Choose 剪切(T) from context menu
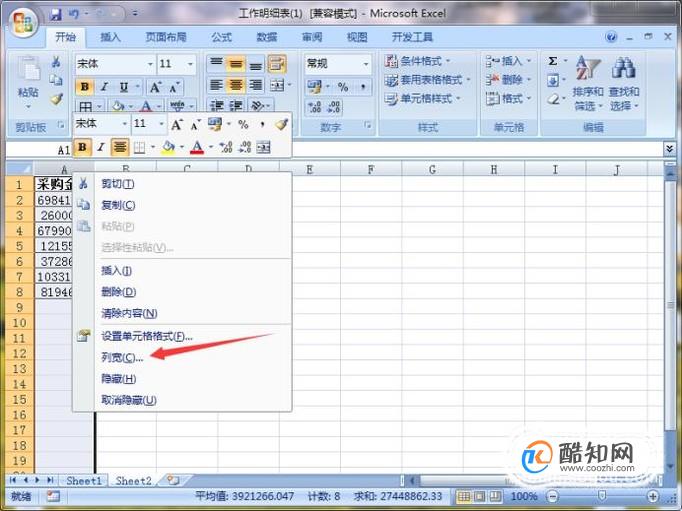682x511 pixels. click(182, 184)
